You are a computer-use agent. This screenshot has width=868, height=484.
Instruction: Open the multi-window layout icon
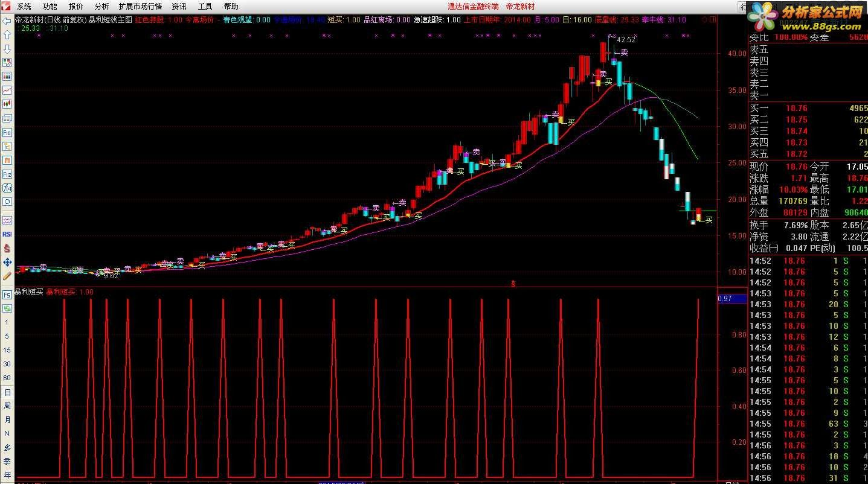coord(7,118)
